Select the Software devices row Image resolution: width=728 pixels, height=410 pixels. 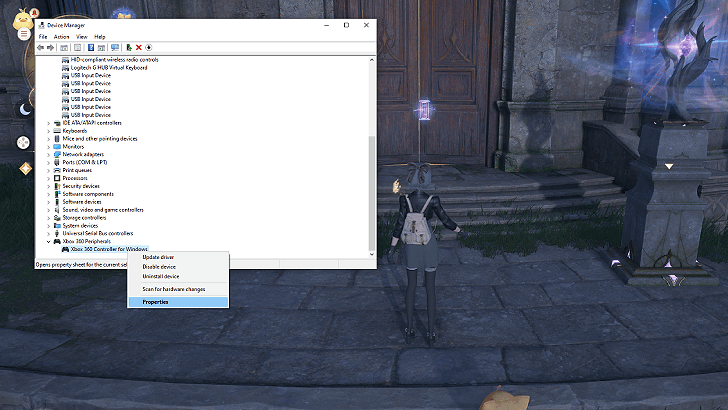point(82,202)
